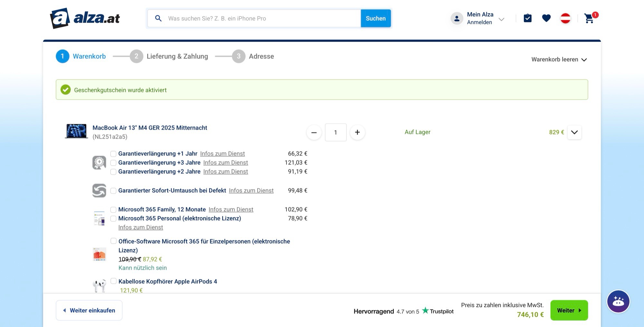Viewport: 644px width, 327px height.
Task: Click the Austria flag country selector
Action: coord(565,18)
